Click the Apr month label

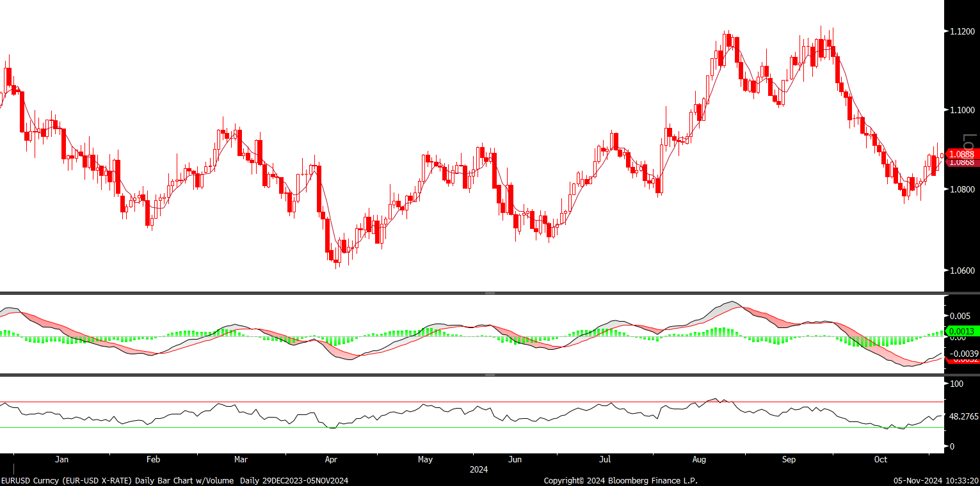331,459
